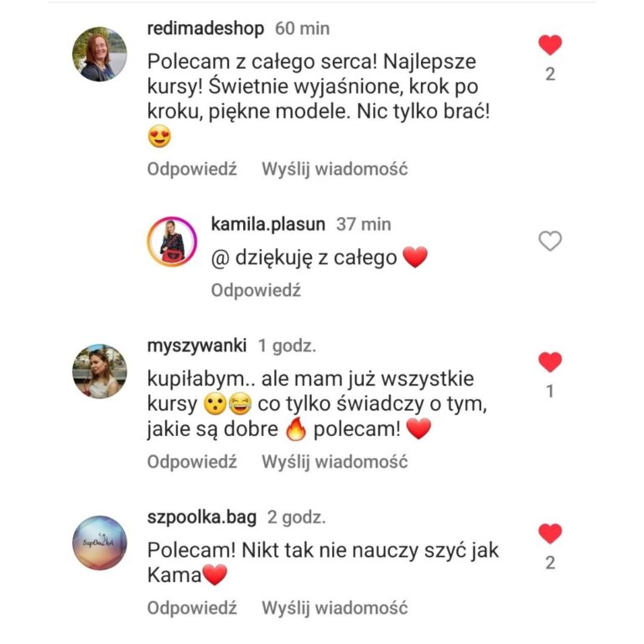Open myszywanki's profile avatar
This screenshot has height=644, width=644.
pos(100,371)
